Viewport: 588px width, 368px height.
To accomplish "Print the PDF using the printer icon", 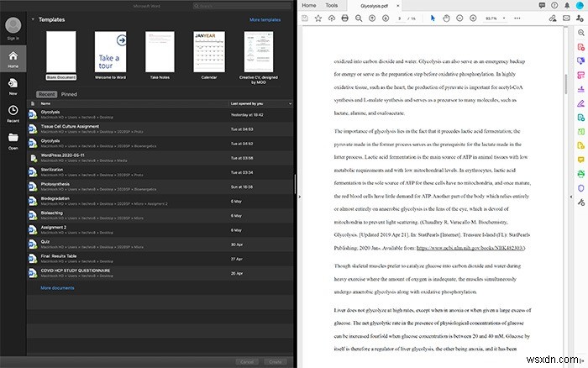I will [345, 18].
